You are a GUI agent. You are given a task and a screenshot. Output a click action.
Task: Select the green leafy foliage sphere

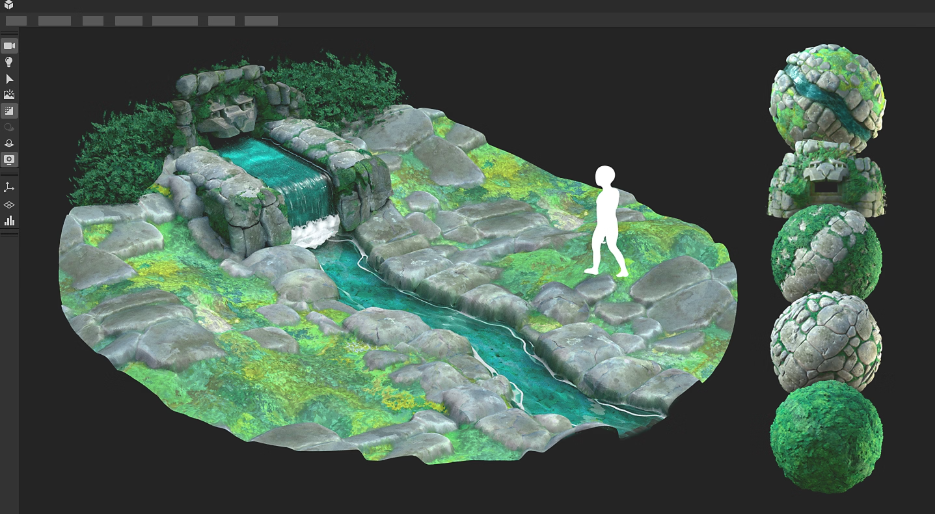click(x=826, y=436)
